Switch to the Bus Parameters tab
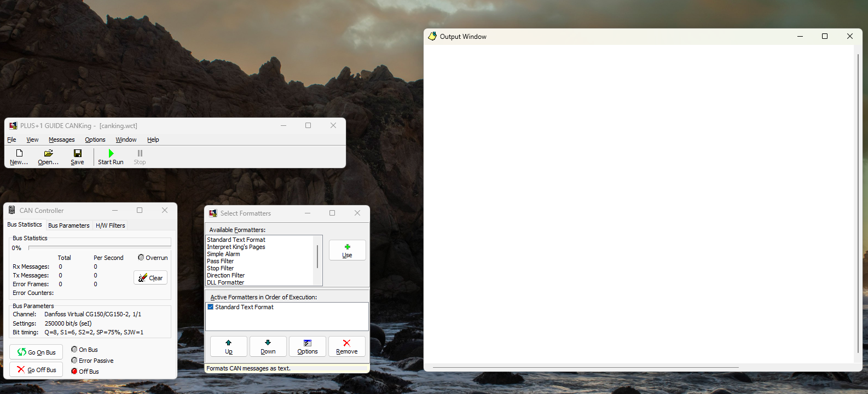868x394 pixels. click(68, 225)
